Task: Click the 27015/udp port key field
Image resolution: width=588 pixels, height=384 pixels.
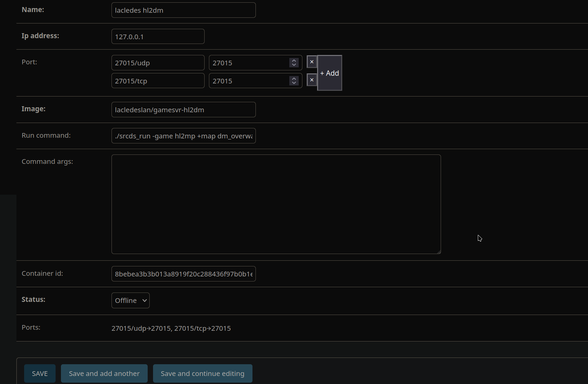Action: click(158, 63)
